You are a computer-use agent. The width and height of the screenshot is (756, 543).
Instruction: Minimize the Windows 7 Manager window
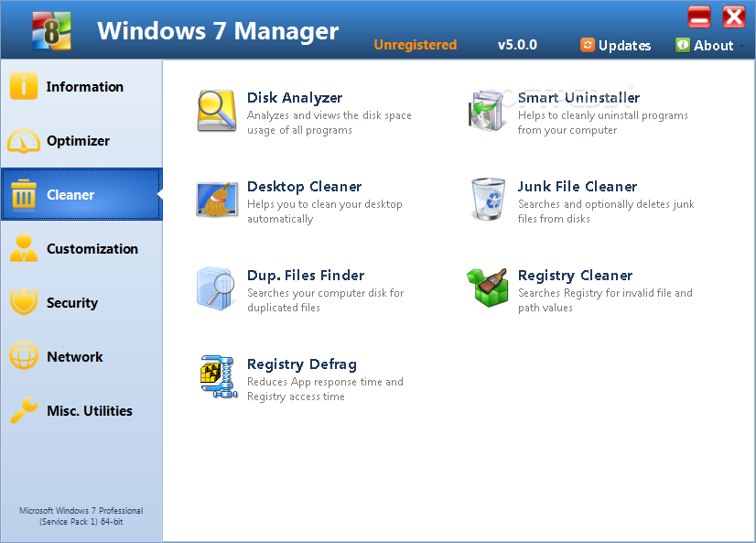(x=699, y=16)
